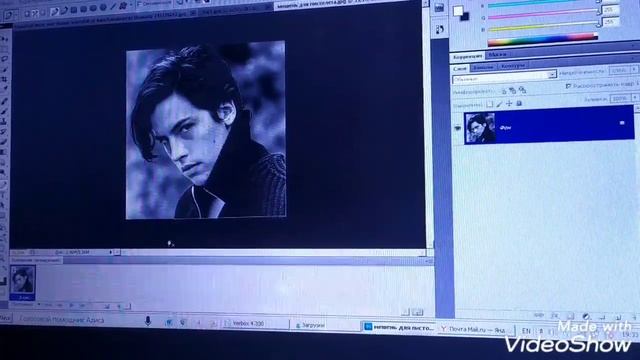Click the canvas vertical scrollbar
This screenshot has height=360, width=640.
pyautogui.click(x=429, y=125)
